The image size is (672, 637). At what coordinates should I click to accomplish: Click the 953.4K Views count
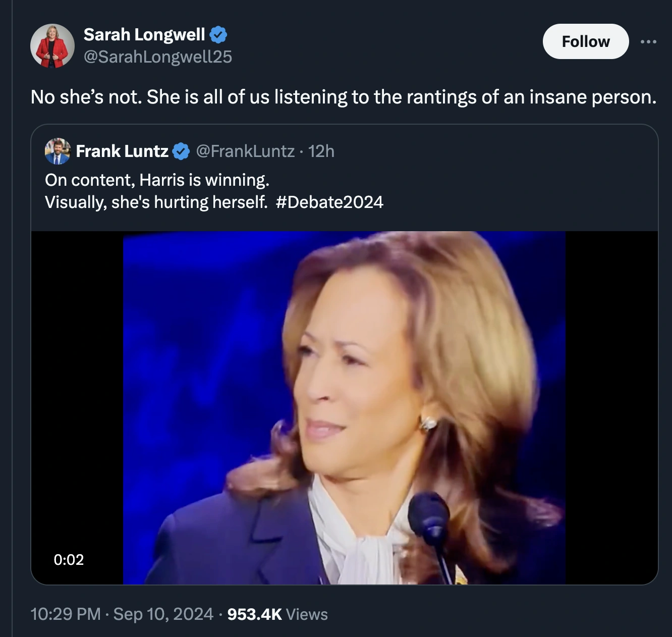[277, 614]
